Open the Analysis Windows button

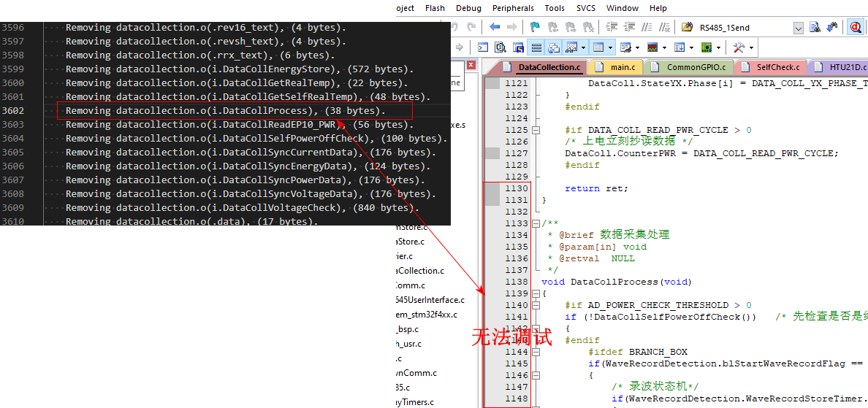click(652, 47)
